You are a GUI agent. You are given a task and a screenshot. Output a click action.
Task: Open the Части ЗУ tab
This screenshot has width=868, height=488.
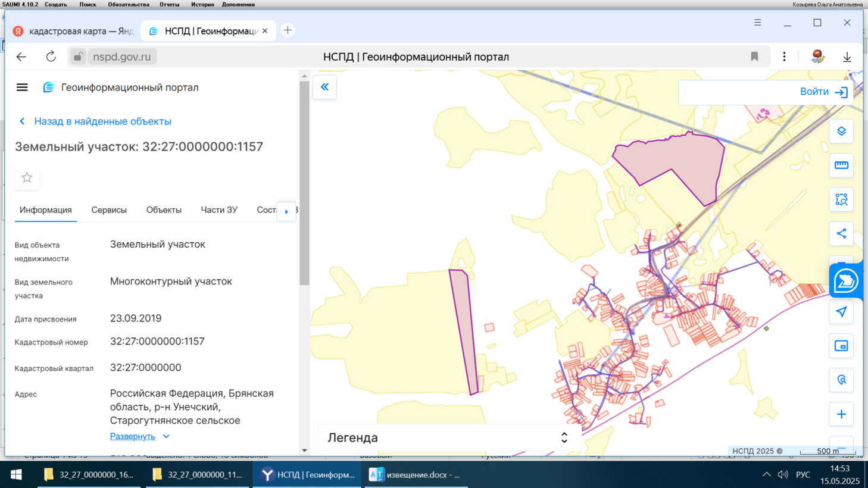[x=219, y=210]
